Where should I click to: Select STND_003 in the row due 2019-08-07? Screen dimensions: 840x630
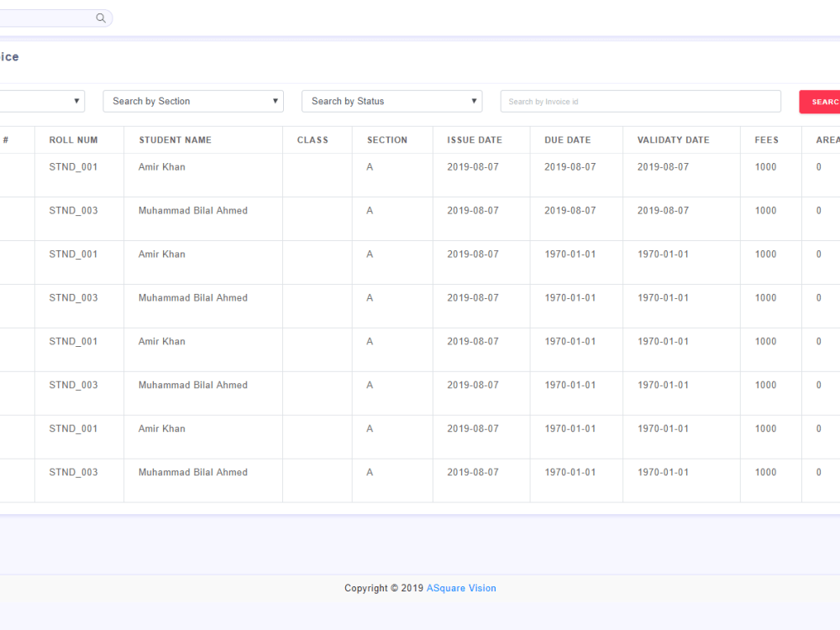[x=73, y=211]
